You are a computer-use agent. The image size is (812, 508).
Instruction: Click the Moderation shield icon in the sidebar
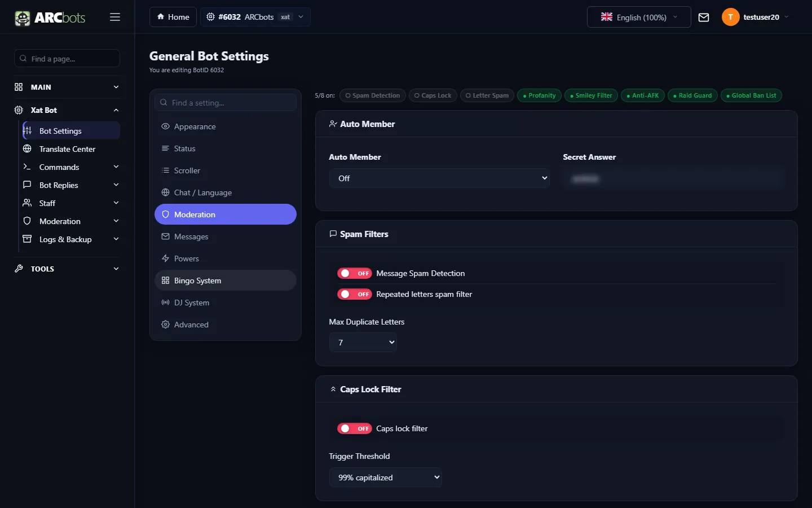27,221
